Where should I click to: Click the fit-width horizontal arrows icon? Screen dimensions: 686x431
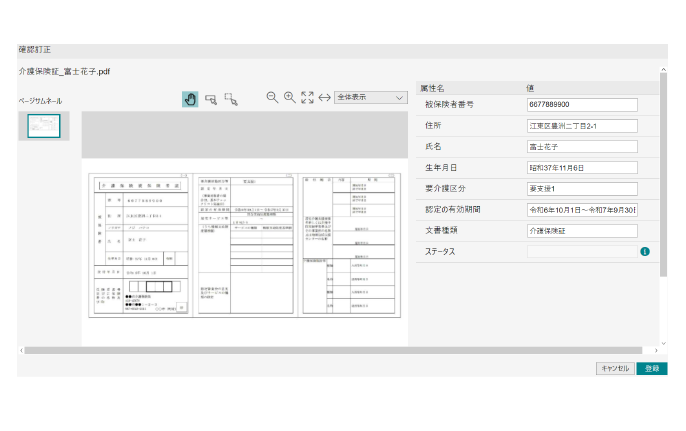pos(324,98)
